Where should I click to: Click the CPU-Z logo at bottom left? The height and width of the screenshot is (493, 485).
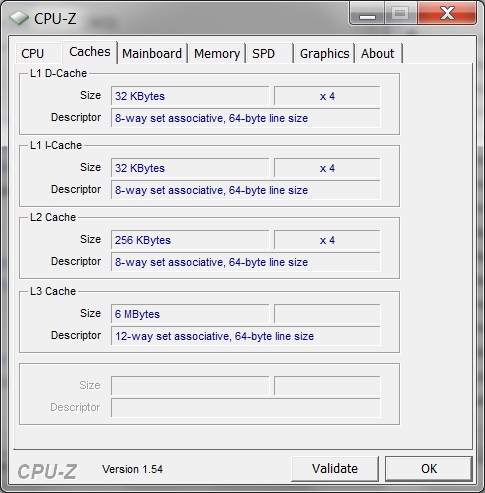(x=47, y=471)
